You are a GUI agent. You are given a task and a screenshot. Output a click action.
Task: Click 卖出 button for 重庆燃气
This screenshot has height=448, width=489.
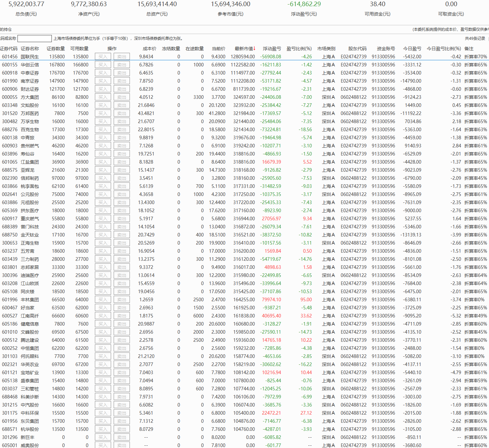point(122,219)
